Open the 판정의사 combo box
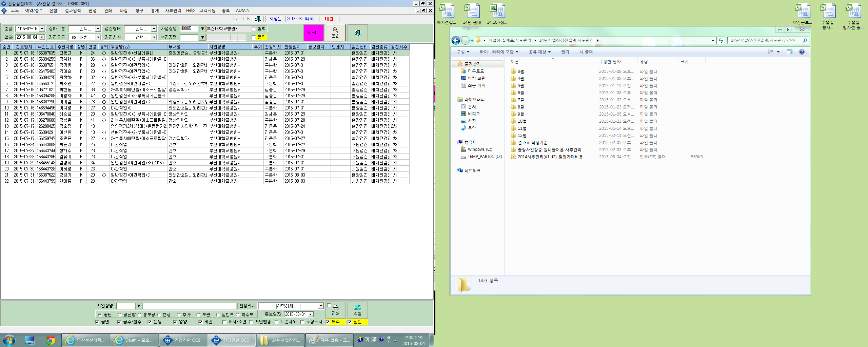868x347 pixels. click(291, 306)
